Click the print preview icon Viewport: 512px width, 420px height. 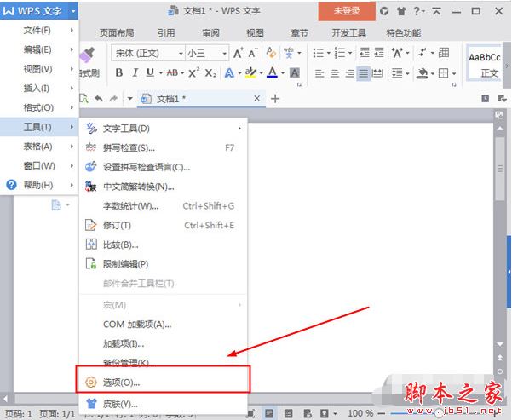pyautogui.click(x=84, y=98)
